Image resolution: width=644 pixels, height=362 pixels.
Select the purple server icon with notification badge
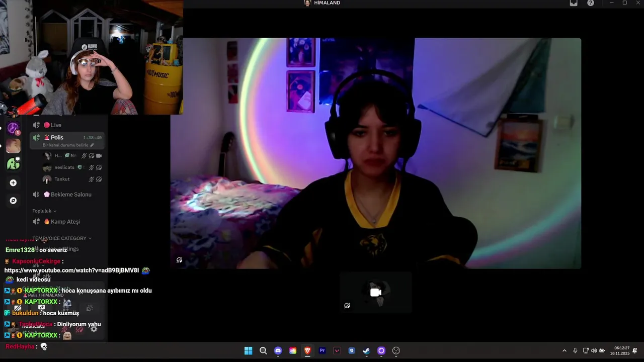(x=13, y=128)
